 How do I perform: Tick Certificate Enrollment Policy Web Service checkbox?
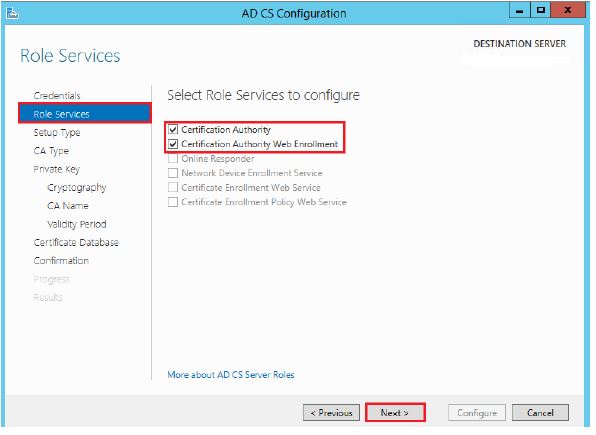173,202
